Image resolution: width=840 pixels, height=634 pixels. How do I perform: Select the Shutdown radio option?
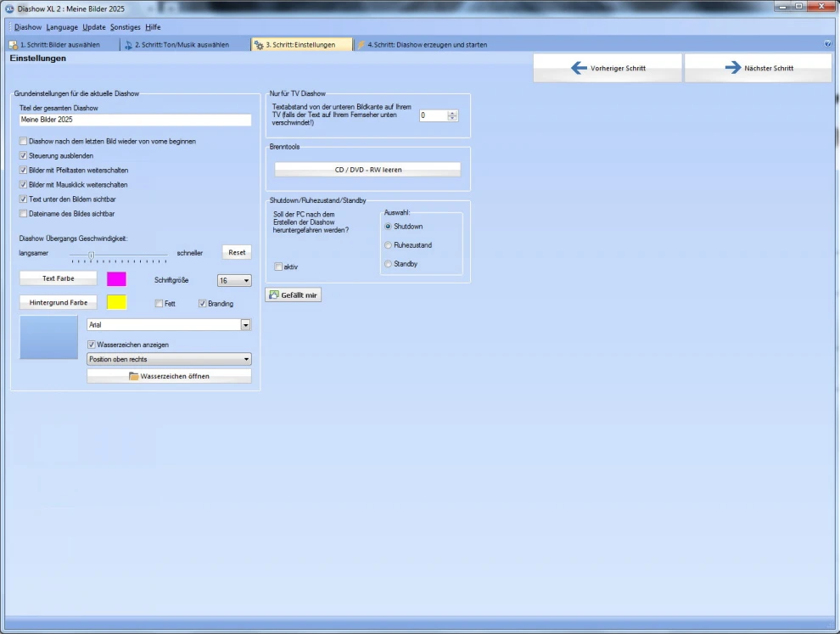[388, 226]
